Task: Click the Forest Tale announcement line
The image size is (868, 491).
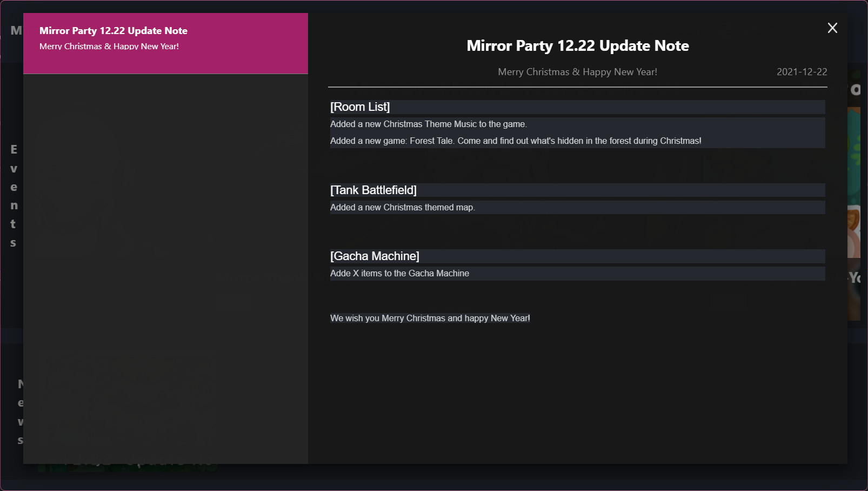Action: (515, 141)
